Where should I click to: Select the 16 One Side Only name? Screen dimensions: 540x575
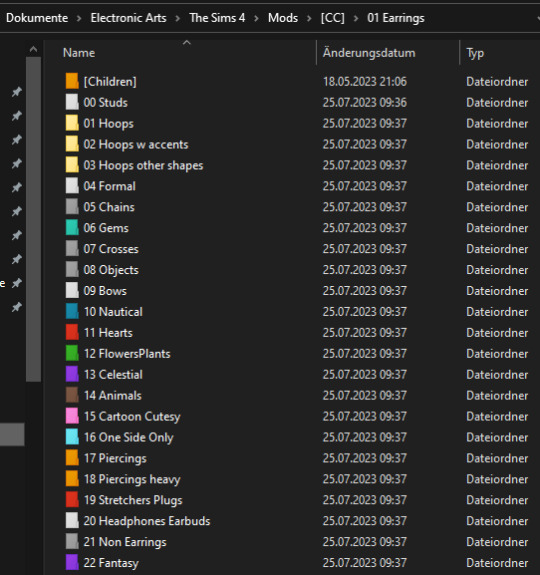click(x=129, y=437)
